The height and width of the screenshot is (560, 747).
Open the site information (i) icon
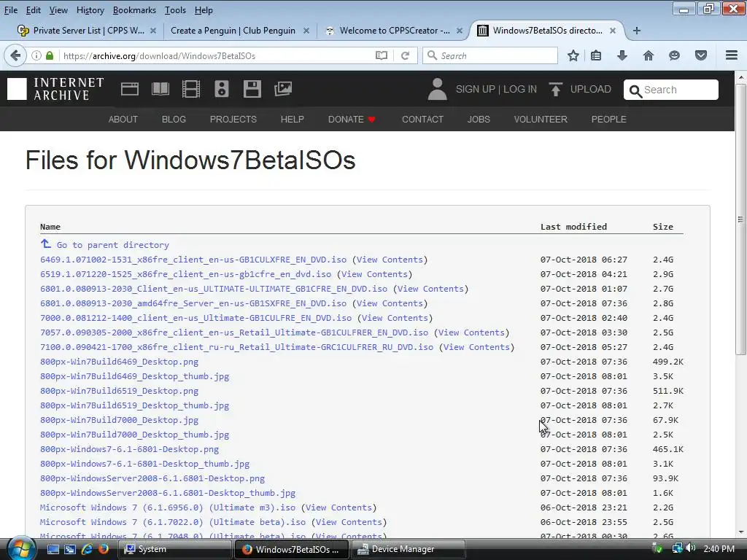(36, 55)
